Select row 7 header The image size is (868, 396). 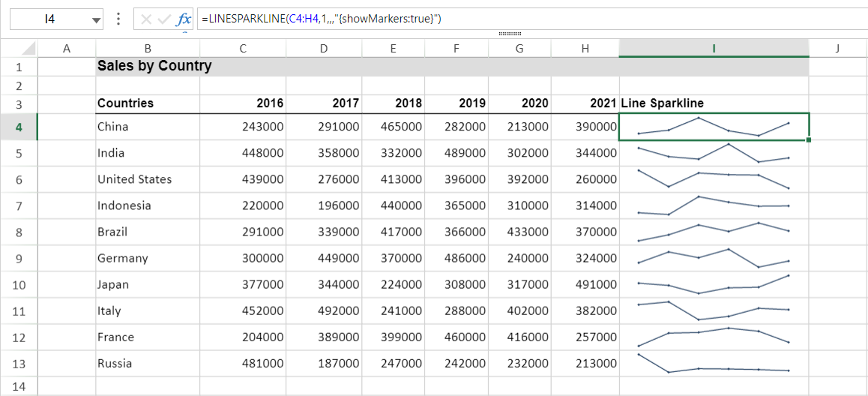point(19,206)
